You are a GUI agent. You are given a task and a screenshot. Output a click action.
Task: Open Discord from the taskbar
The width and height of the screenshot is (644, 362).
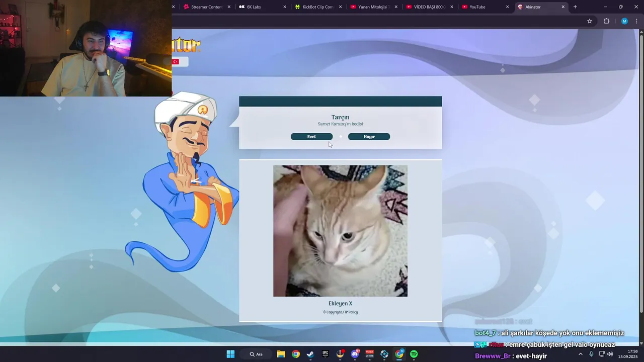(355, 354)
